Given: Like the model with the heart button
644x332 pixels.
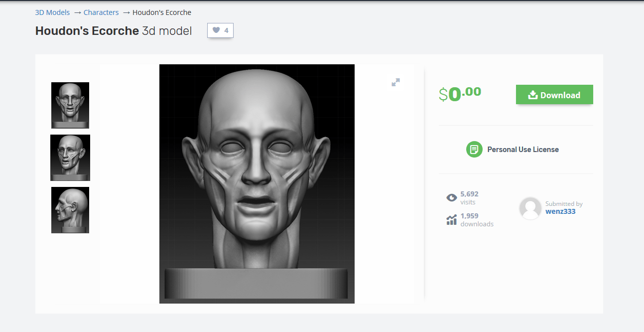Looking at the screenshot, I should click(220, 30).
